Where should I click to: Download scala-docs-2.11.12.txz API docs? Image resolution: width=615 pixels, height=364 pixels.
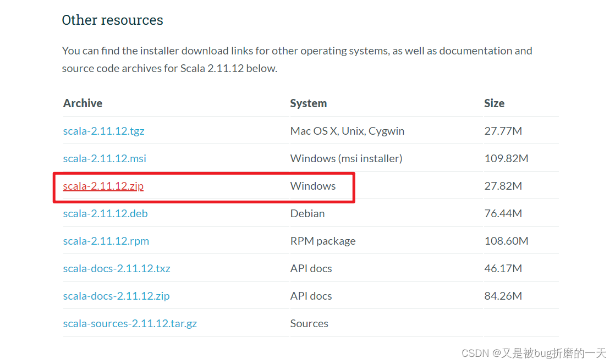(x=117, y=268)
